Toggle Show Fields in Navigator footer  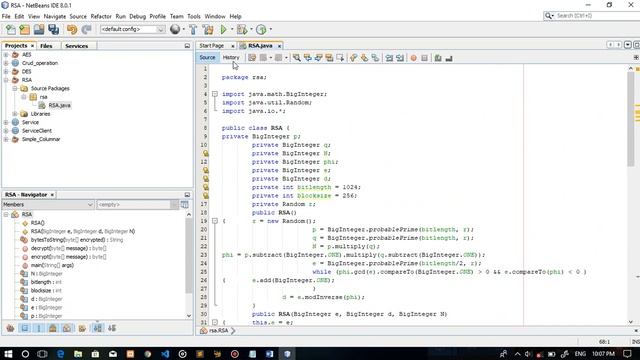(x=25, y=328)
